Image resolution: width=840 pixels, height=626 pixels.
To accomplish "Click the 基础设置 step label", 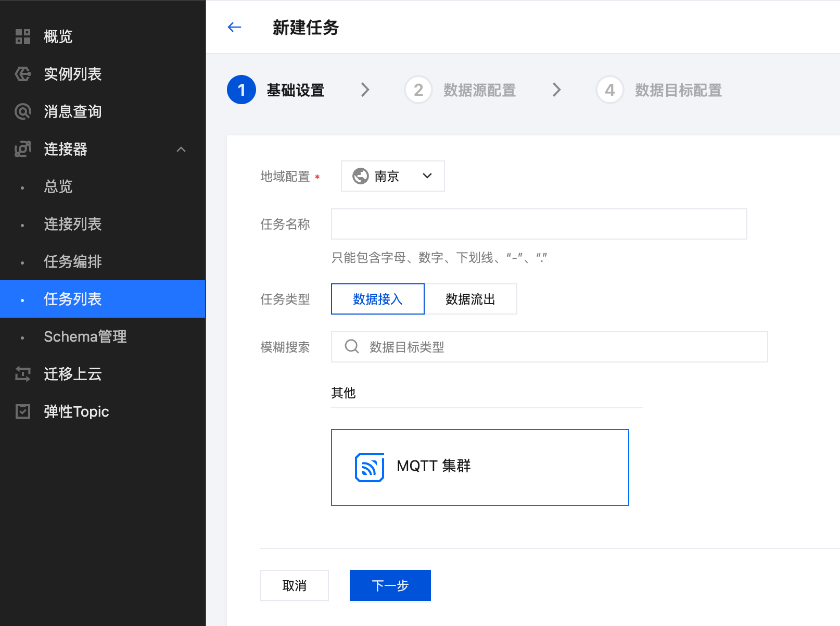I will (x=296, y=90).
